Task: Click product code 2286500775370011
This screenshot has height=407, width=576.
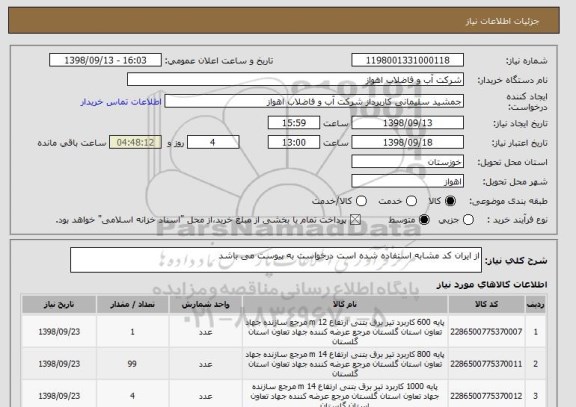Action: coord(486,364)
